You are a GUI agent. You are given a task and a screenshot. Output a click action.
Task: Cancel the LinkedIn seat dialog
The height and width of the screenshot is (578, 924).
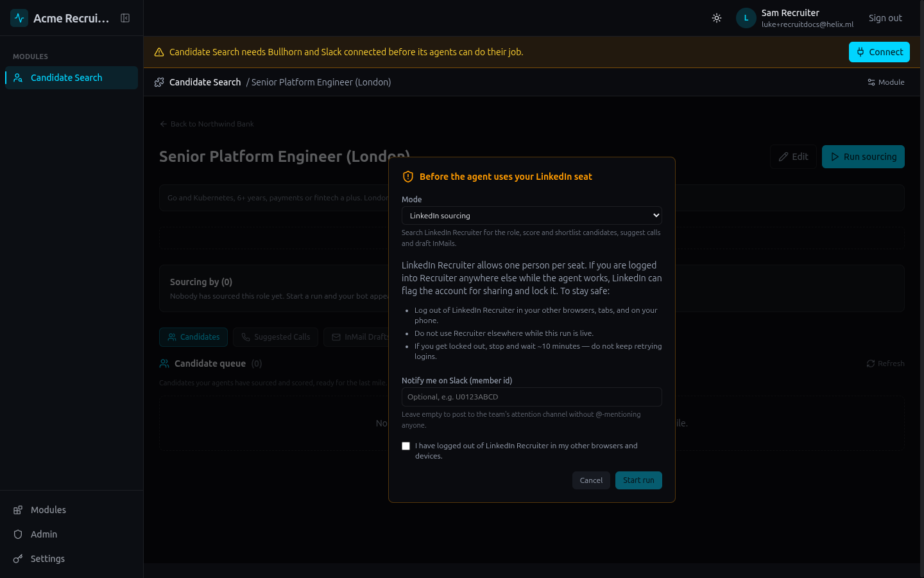click(x=591, y=480)
